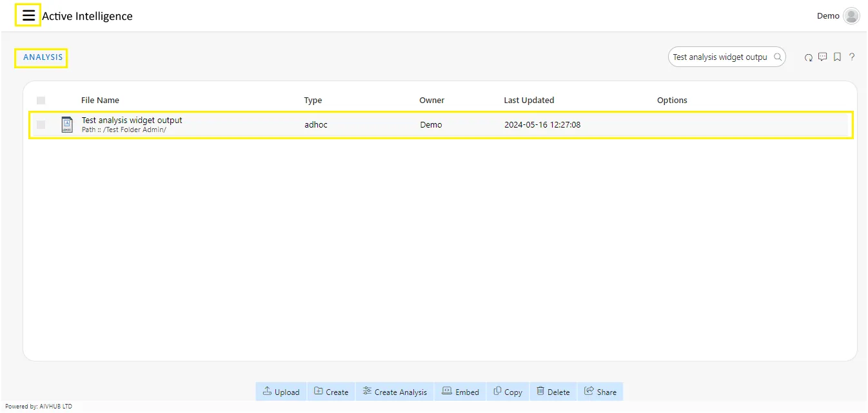
Task: Click the Copy button
Action: tap(508, 392)
